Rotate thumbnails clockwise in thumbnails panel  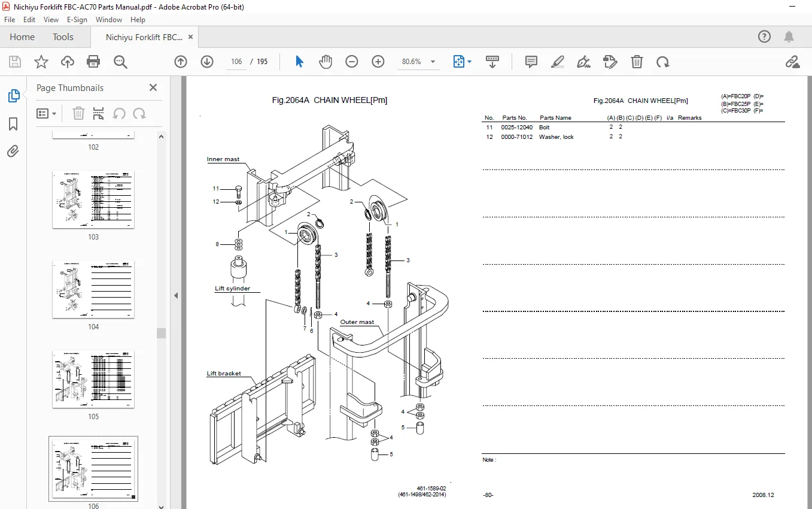click(139, 113)
